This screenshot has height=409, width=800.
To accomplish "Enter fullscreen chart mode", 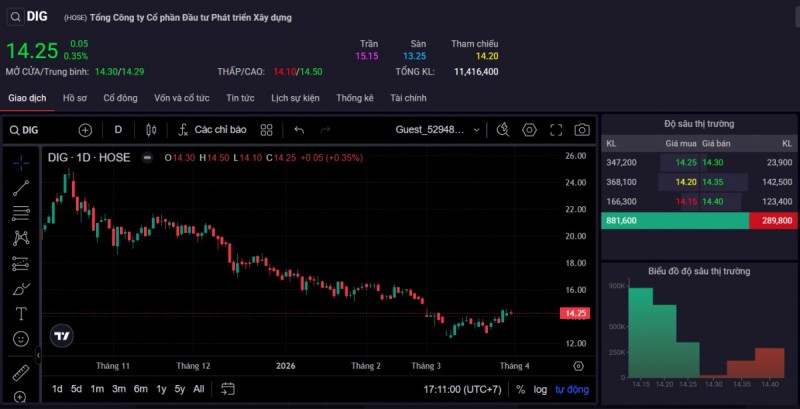I will pos(556,130).
